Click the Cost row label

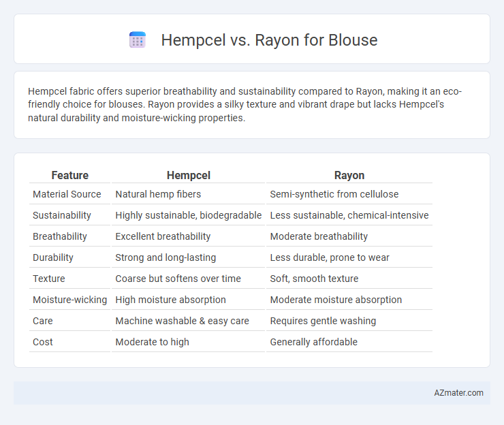[x=43, y=342]
